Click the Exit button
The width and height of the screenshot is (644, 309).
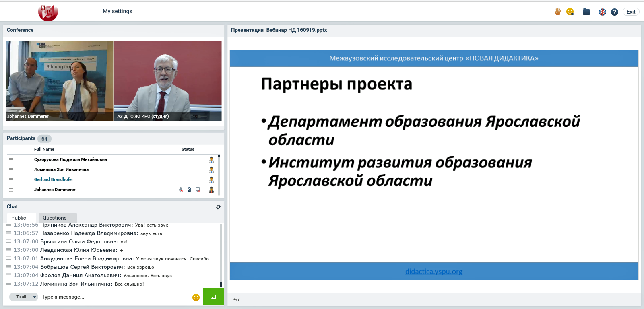tap(631, 12)
